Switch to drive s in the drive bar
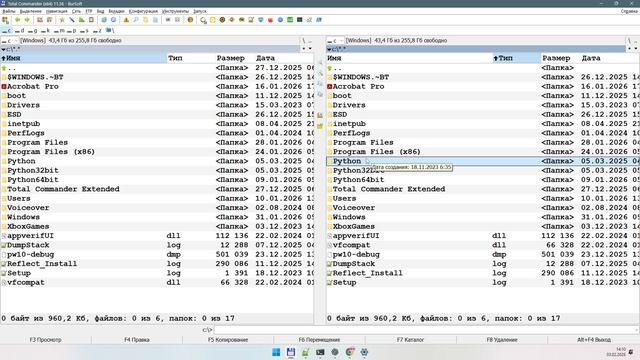 click(84, 31)
